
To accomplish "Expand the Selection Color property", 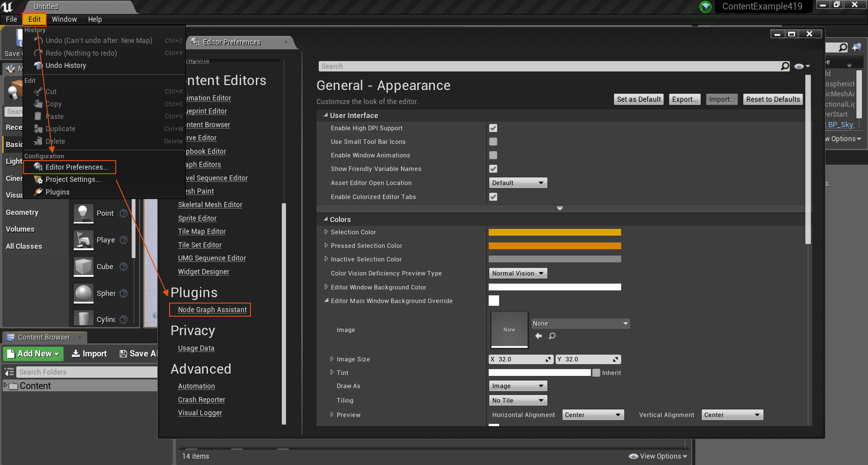I will click(326, 232).
